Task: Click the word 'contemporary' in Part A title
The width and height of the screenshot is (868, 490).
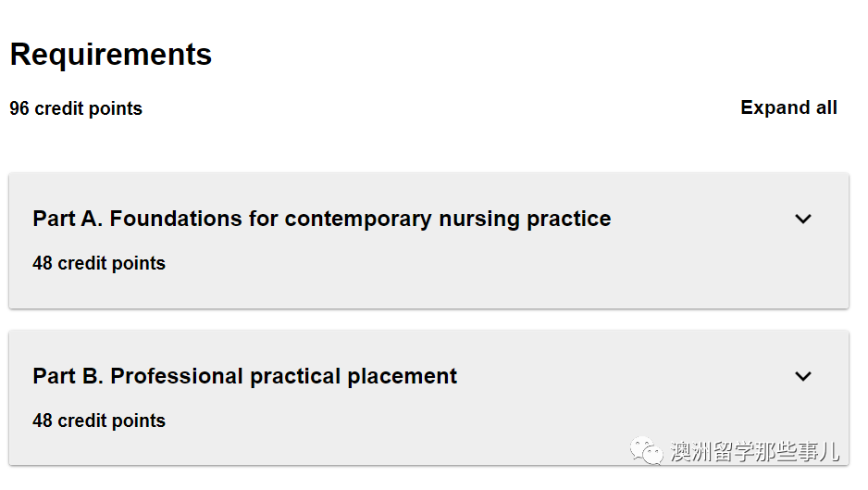Action: tap(357, 220)
